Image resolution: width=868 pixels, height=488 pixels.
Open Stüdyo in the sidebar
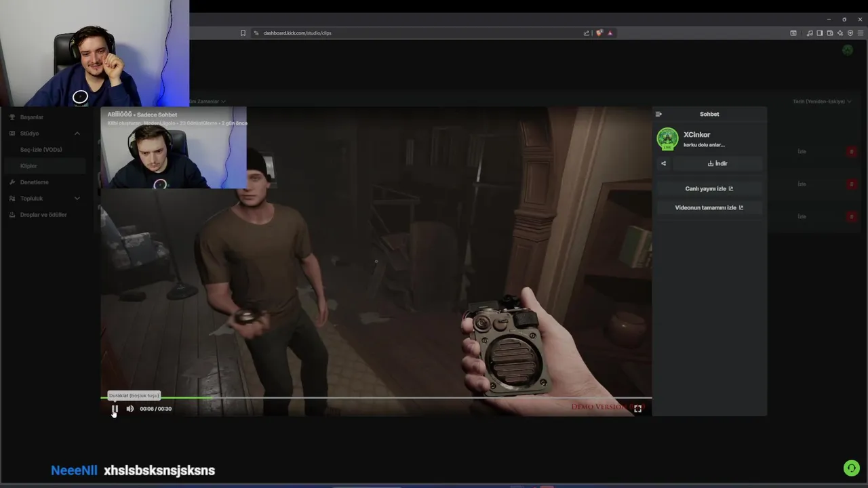click(30, 134)
